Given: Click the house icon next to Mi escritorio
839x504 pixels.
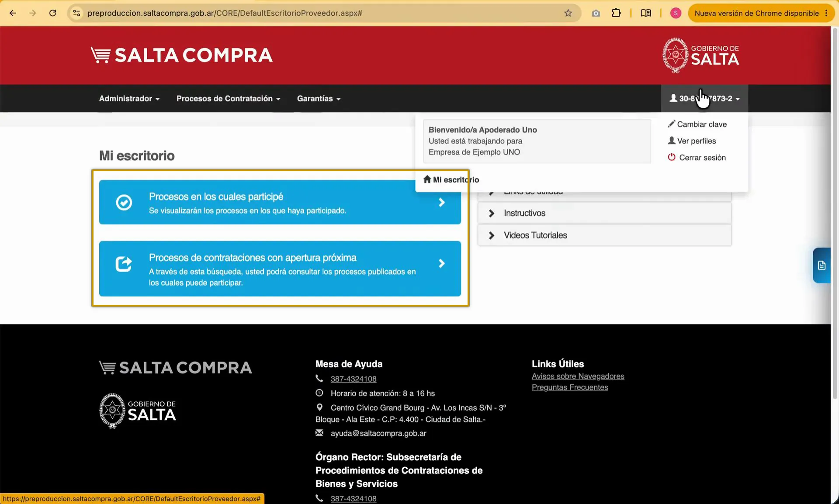Looking at the screenshot, I should pyautogui.click(x=427, y=179).
